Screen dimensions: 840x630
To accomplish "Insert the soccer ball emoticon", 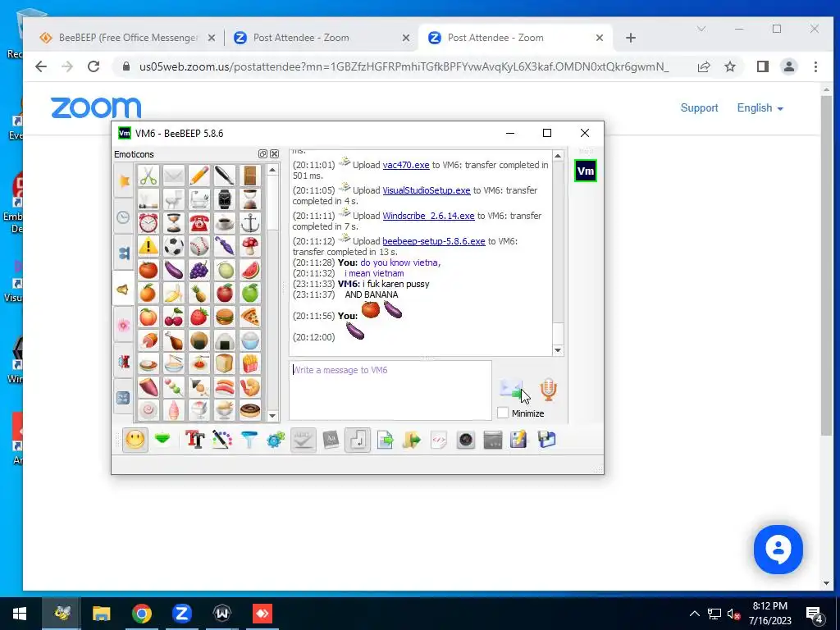I will click(174, 246).
